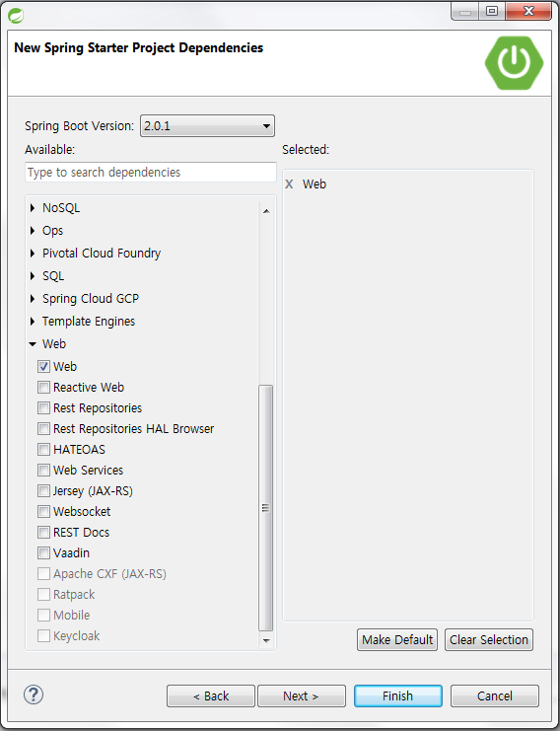Select the SQL tree item

(x=53, y=276)
